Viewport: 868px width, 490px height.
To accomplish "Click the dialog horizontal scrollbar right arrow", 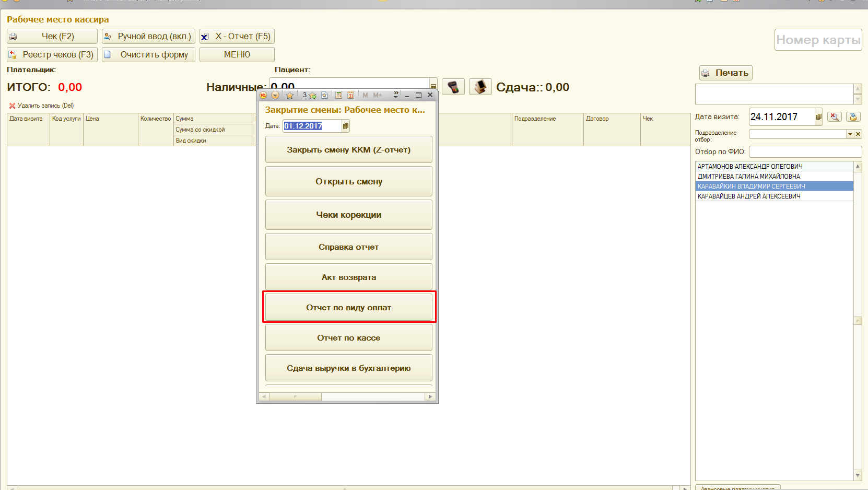I will [x=430, y=397].
